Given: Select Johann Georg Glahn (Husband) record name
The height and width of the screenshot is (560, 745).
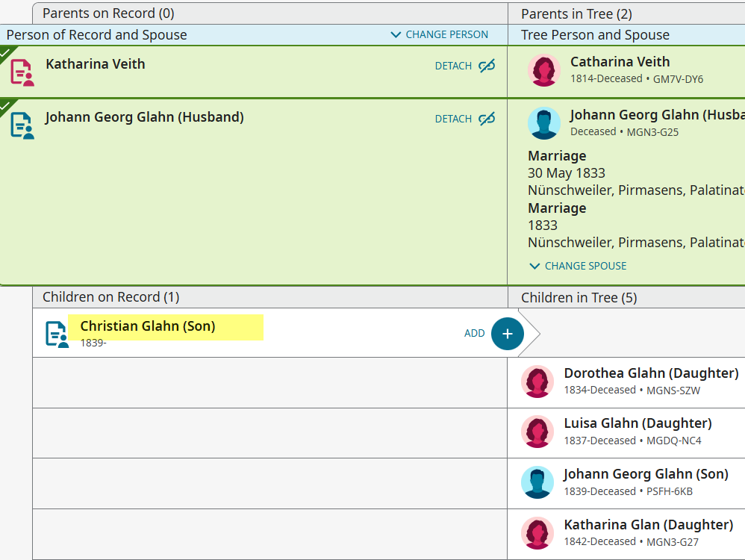Looking at the screenshot, I should tap(144, 117).
